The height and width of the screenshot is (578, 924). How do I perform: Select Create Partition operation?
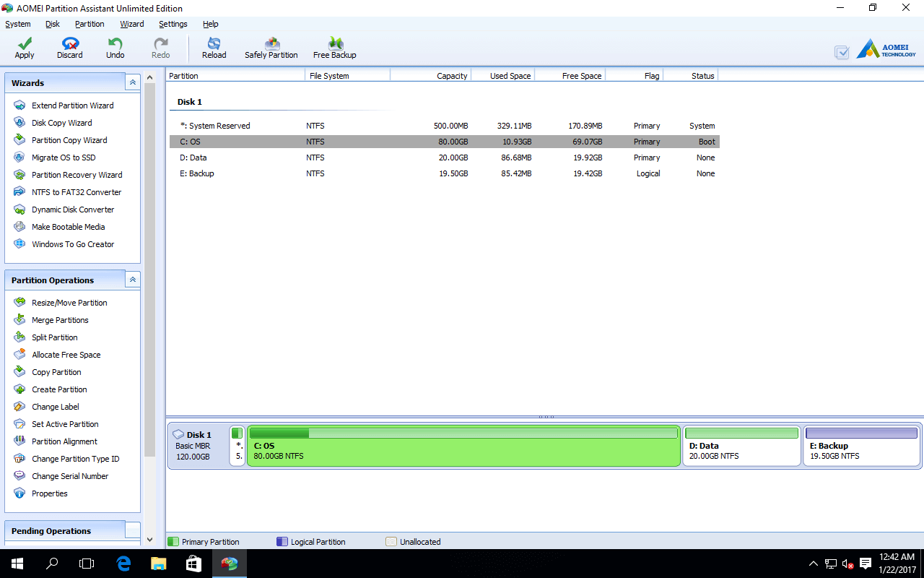click(x=58, y=389)
